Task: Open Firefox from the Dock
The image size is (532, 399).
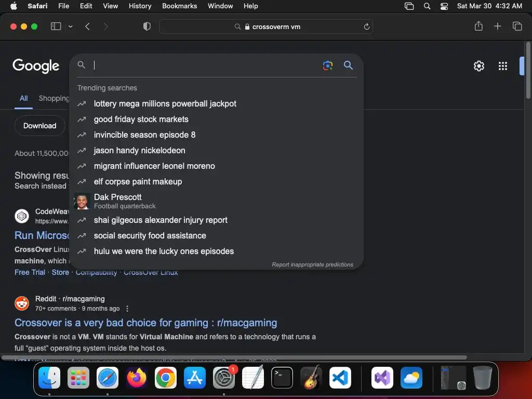Action: (x=137, y=378)
